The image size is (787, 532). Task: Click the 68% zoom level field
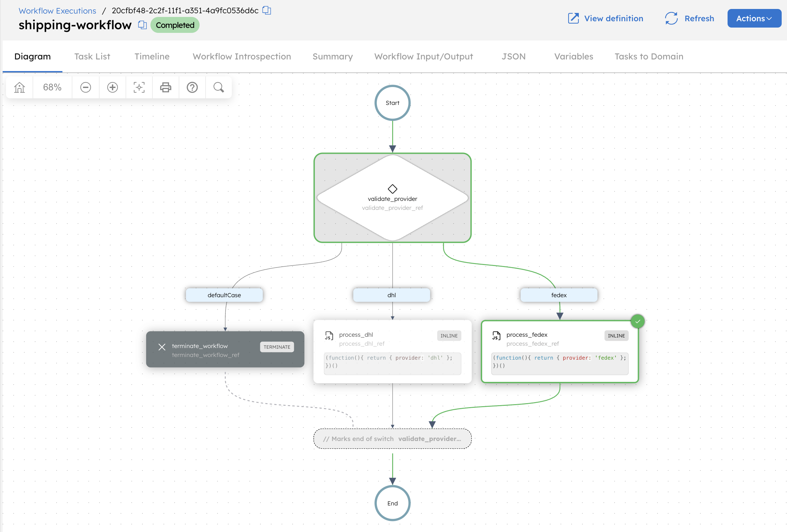tap(52, 87)
